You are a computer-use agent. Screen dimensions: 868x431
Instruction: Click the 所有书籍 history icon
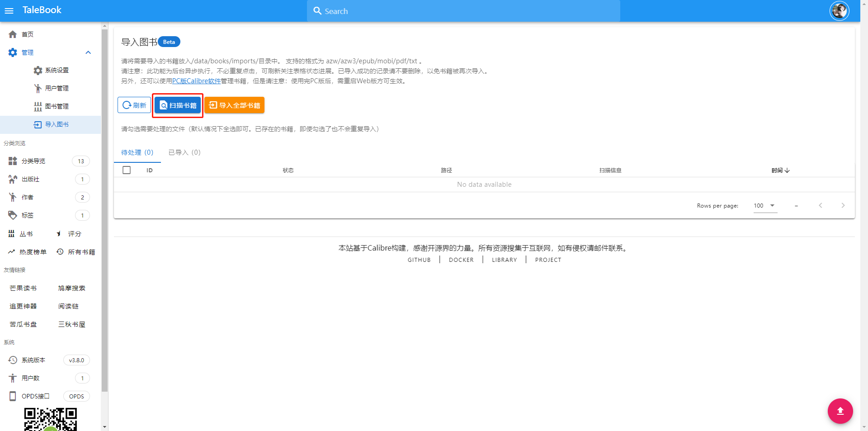pos(60,252)
